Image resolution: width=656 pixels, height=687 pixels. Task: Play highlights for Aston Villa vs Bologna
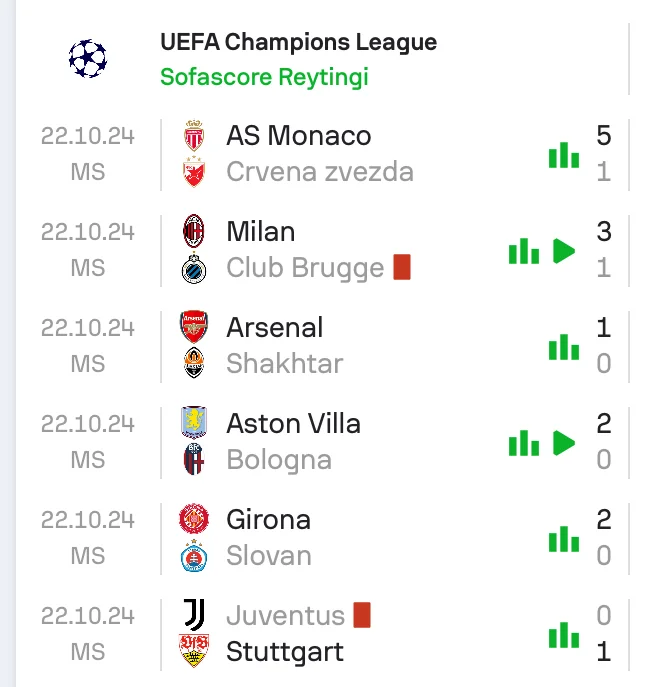coord(565,442)
